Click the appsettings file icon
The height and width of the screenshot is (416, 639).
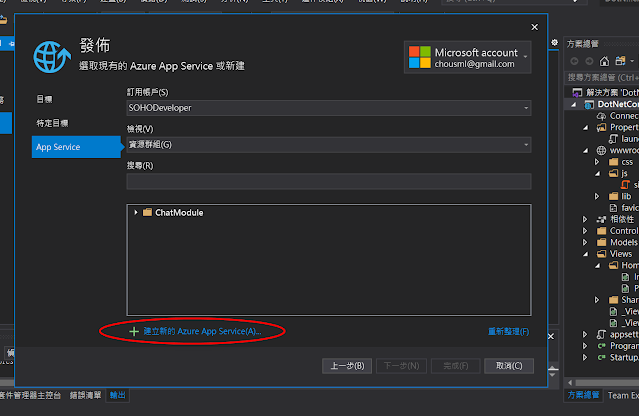coord(601,335)
